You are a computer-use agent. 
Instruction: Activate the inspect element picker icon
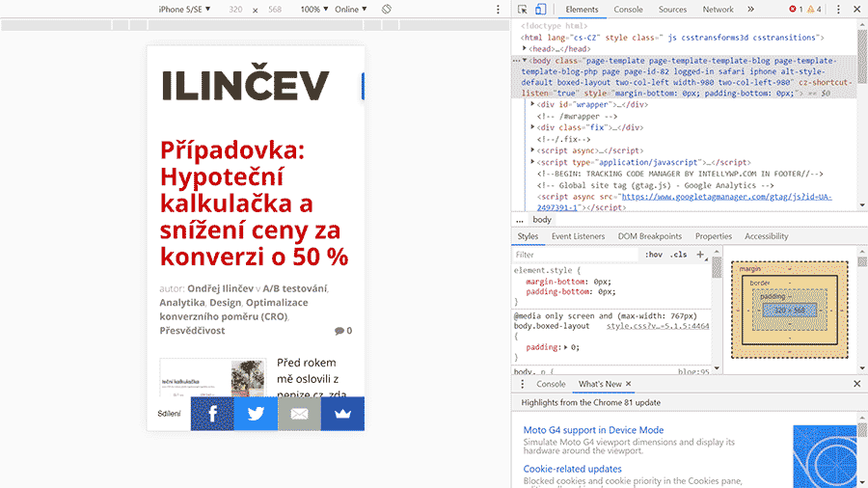tap(522, 9)
